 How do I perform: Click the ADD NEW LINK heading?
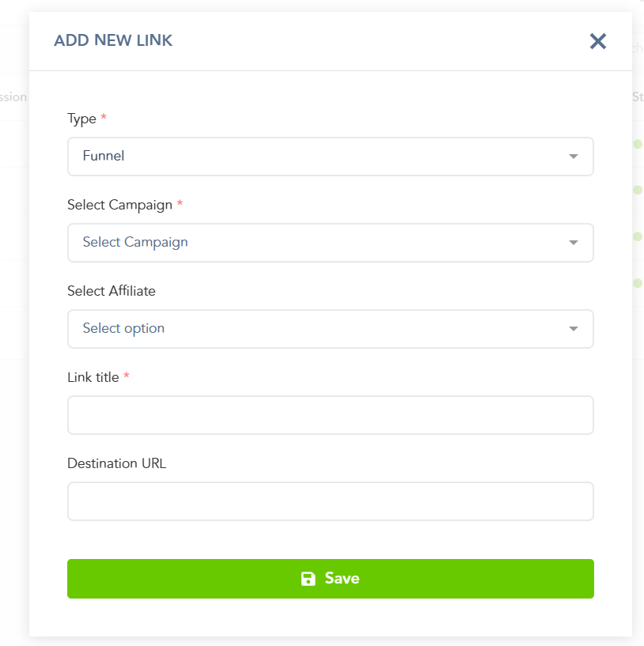click(x=113, y=40)
